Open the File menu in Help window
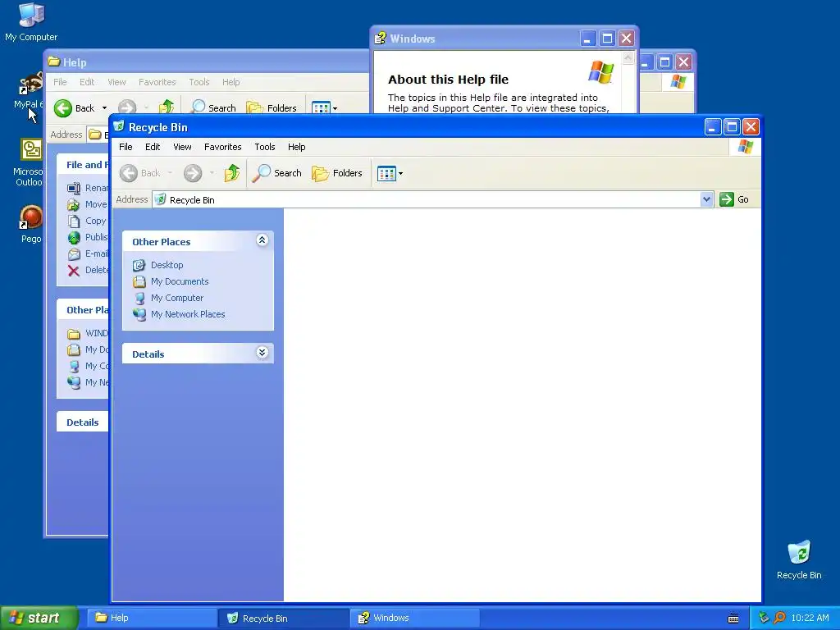Viewport: 840px width, 630px height. point(60,82)
